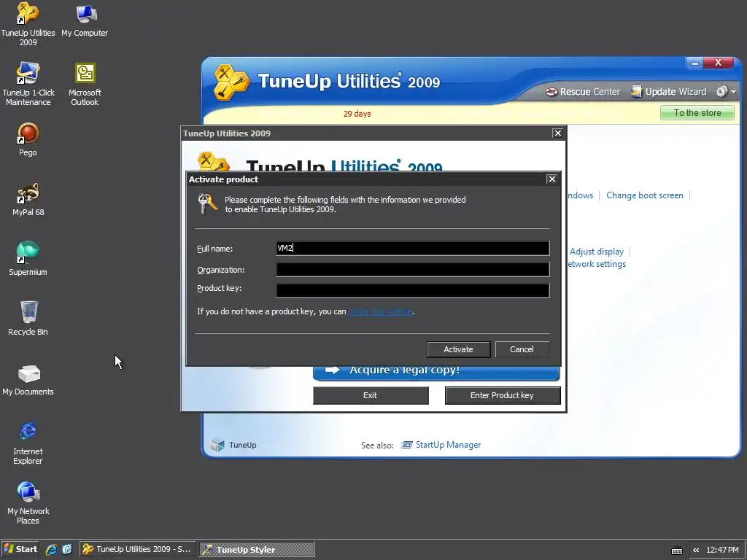Viewport: 747px width, 560px height.
Task: Close the TuneUp Utilities 2009 trial dialog
Action: (558, 133)
